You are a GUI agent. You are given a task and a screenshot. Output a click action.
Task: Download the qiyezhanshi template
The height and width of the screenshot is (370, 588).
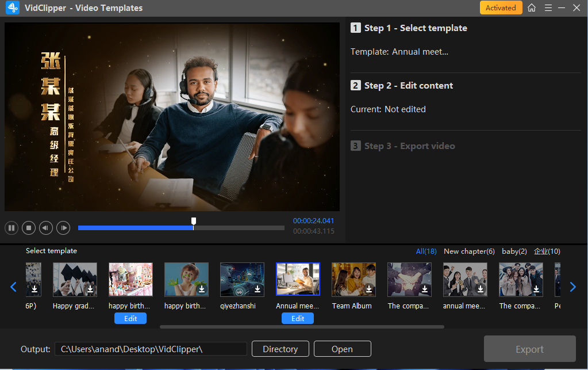(258, 288)
